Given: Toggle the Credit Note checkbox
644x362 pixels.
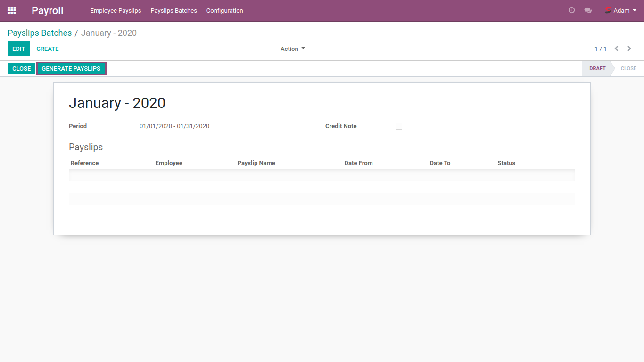Looking at the screenshot, I should [x=399, y=126].
